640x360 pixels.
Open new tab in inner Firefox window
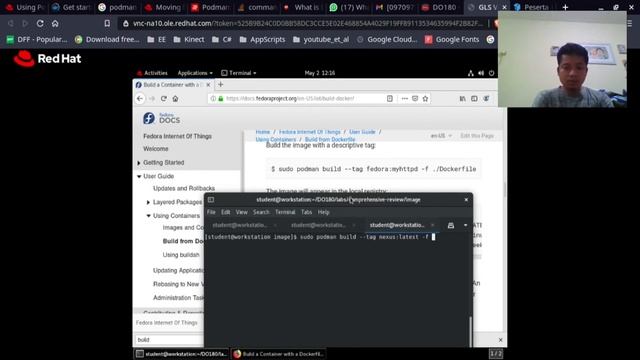[x=220, y=84]
